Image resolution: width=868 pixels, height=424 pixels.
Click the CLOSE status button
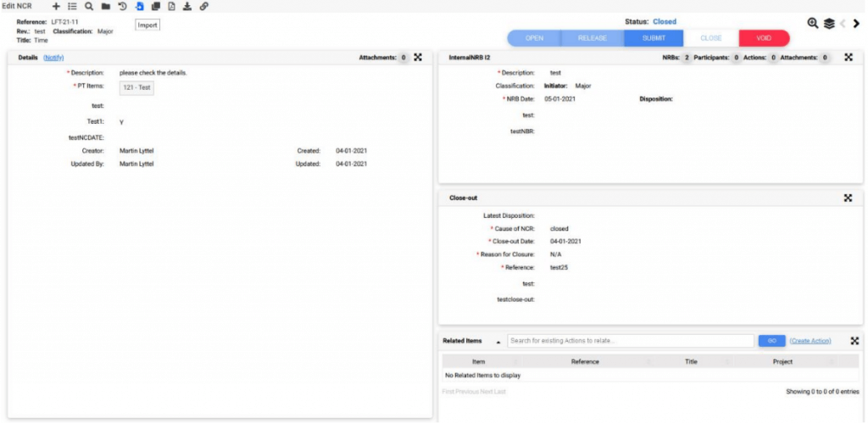(x=711, y=38)
